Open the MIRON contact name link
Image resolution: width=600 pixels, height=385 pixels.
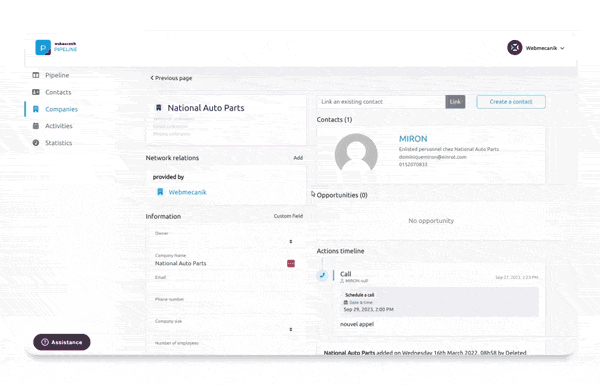coord(413,139)
